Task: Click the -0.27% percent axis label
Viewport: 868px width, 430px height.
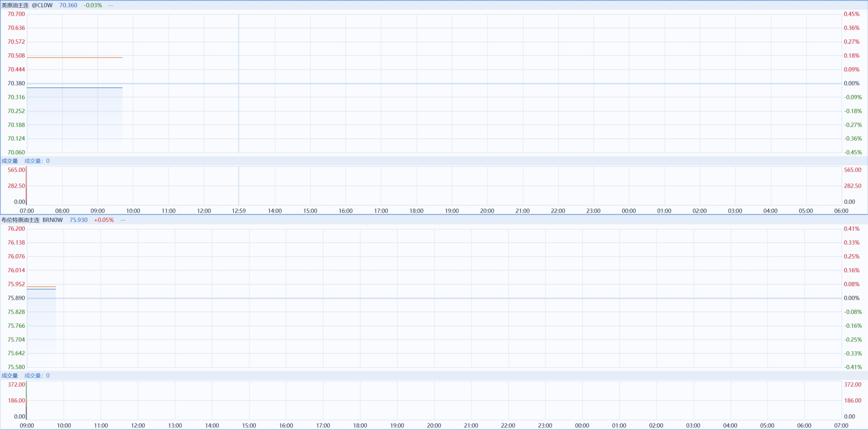Action: [853, 125]
